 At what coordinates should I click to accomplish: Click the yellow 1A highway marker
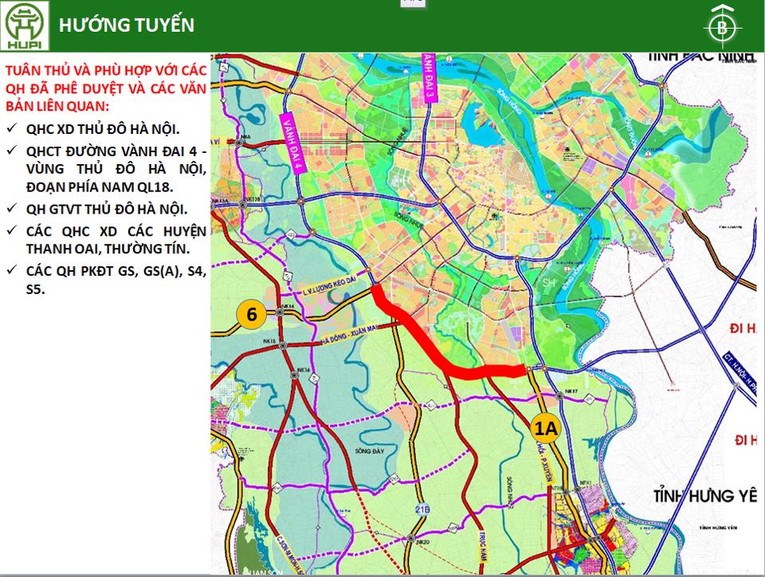coord(546,428)
